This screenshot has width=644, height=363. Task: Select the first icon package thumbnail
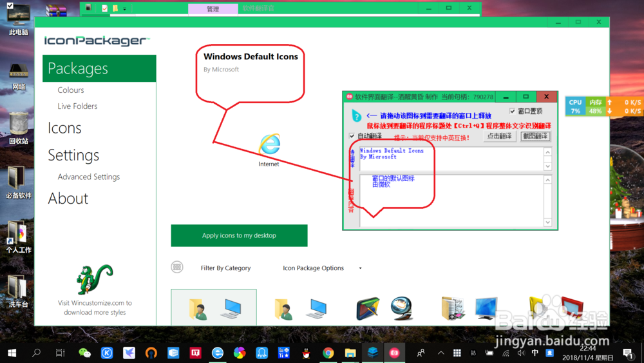[214, 308]
